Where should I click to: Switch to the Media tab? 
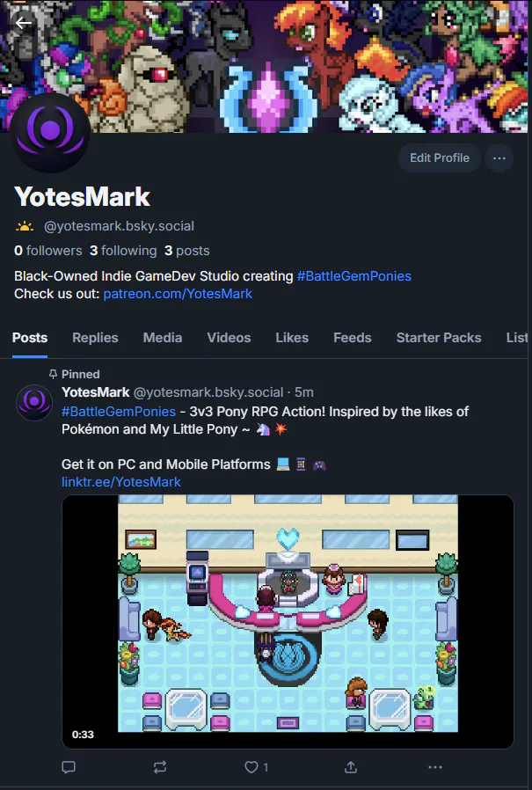coord(163,338)
